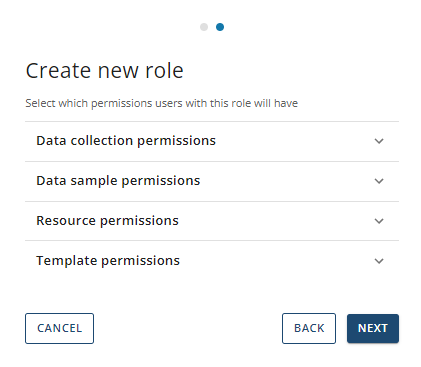Go back to the previous step
Screen dimensions: 421x367
point(309,328)
